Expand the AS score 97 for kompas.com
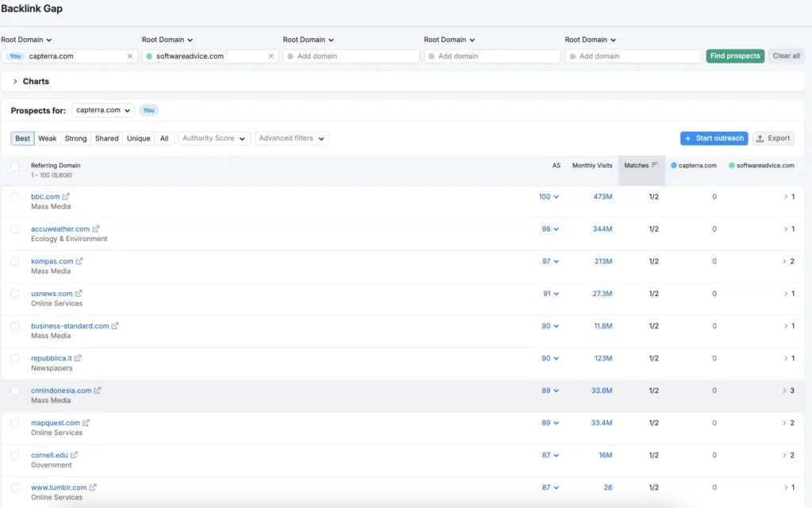This screenshot has width=812, height=508. (x=550, y=261)
